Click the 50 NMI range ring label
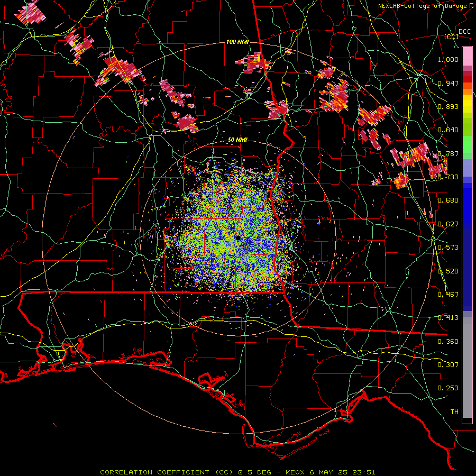476x476 pixels. pos(237,140)
